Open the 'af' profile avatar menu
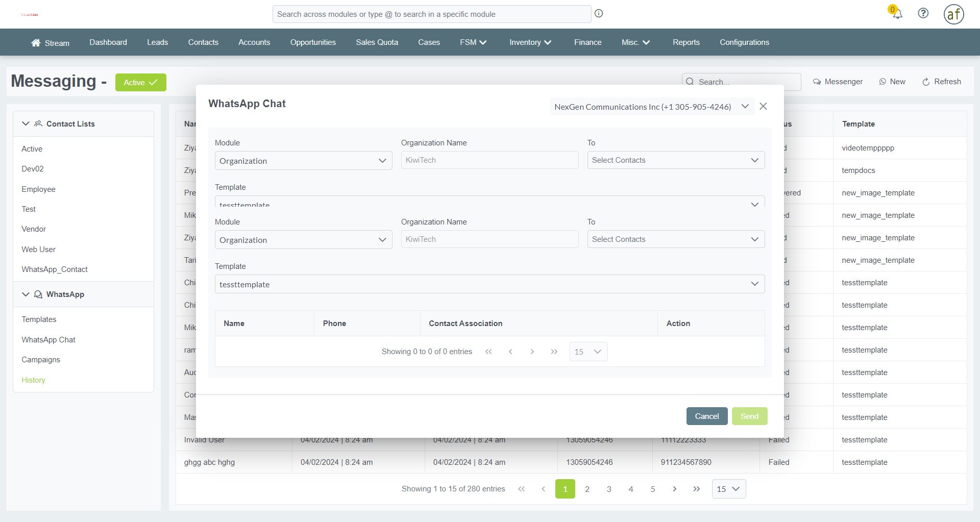 pyautogui.click(x=953, y=14)
